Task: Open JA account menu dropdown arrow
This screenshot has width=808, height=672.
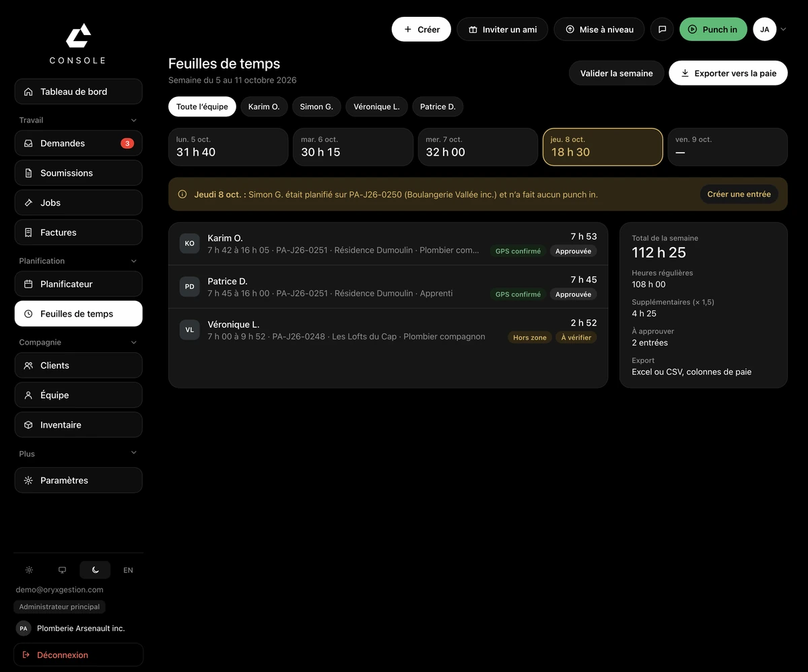Action: [783, 30]
